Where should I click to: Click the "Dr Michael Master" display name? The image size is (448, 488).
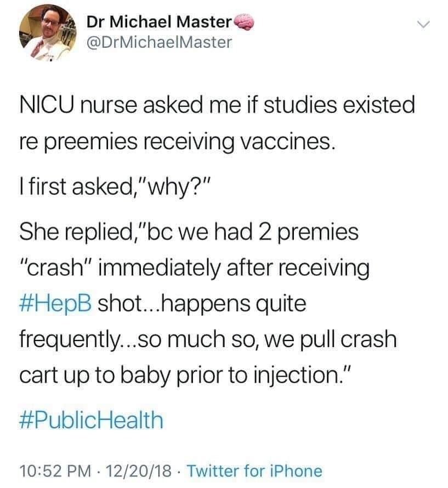158,23
